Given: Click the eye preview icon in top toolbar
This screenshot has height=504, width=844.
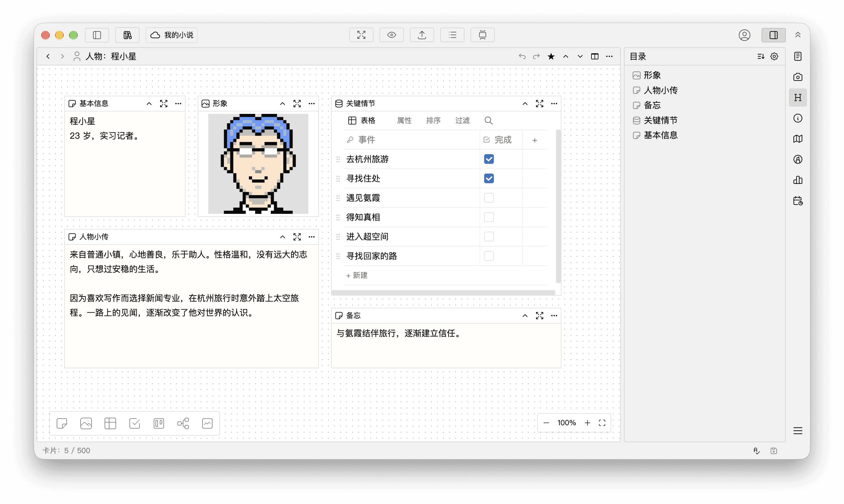Looking at the screenshot, I should [391, 35].
